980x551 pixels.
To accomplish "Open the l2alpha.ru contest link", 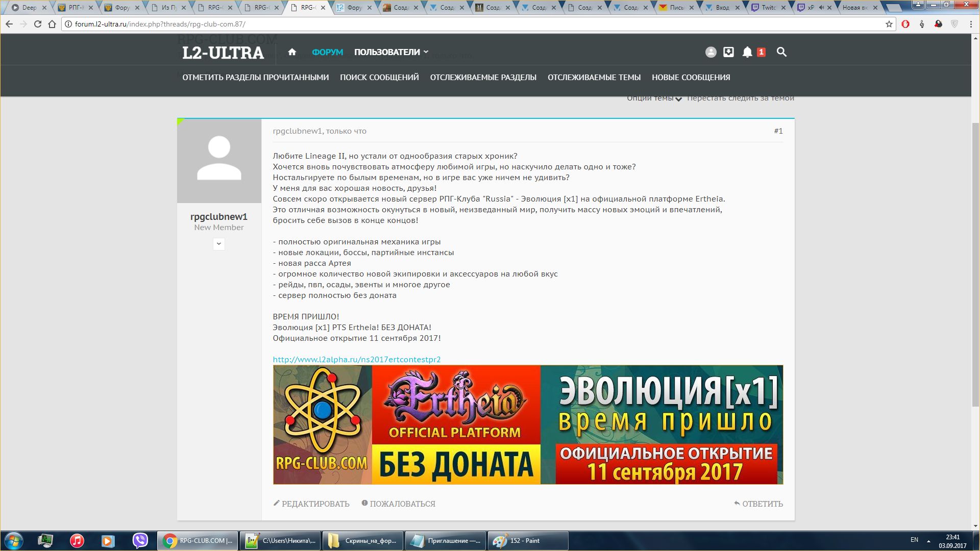I will point(357,359).
